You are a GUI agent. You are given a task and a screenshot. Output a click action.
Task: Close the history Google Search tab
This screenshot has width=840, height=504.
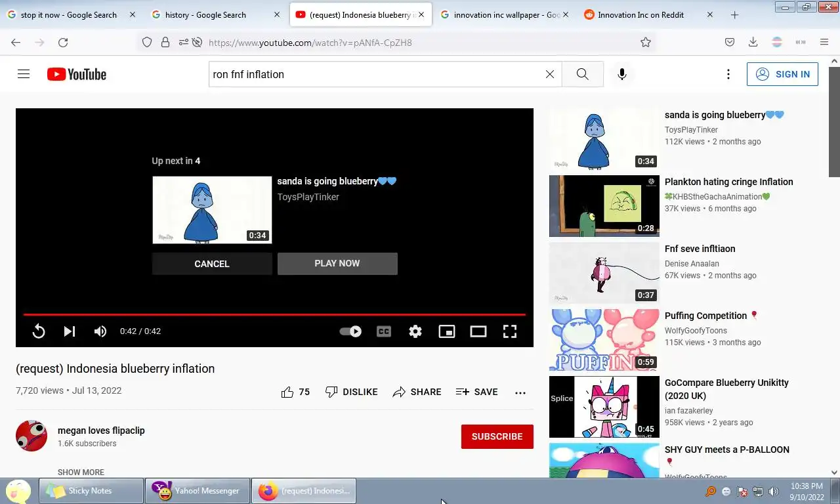click(276, 14)
